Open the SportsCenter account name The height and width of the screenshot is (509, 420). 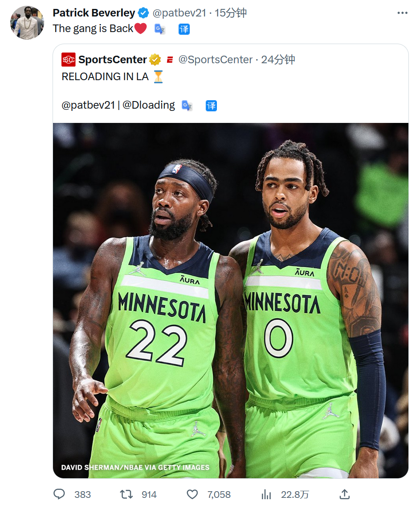pos(112,60)
